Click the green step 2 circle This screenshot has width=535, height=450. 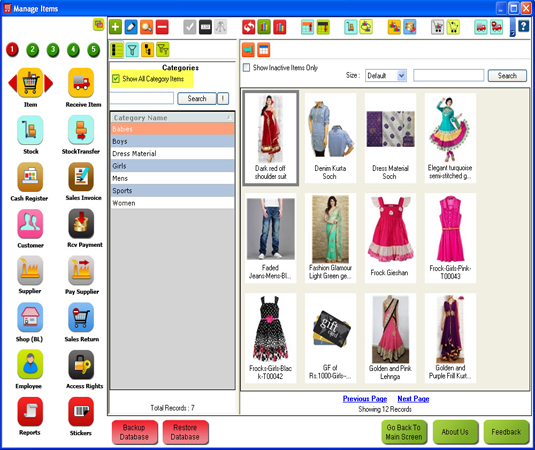coord(32,50)
